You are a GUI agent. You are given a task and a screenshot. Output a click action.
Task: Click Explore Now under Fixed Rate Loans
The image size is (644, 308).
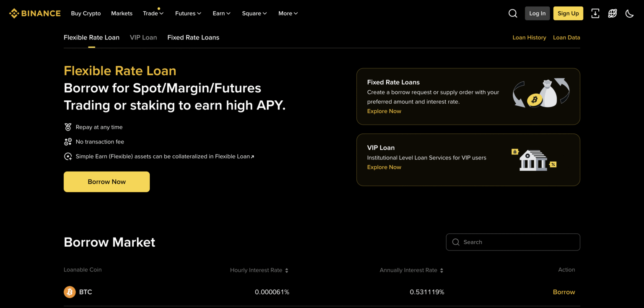tap(384, 111)
